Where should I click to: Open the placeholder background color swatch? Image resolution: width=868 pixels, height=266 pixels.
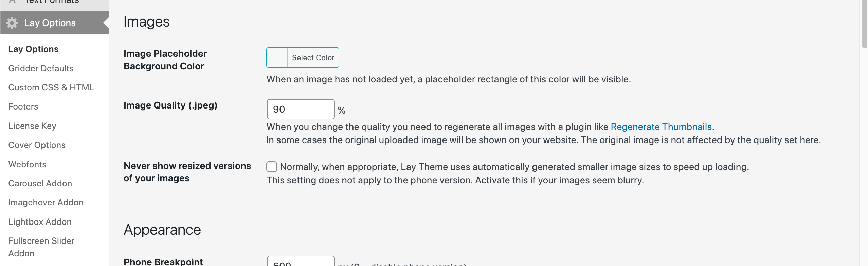[x=277, y=57]
